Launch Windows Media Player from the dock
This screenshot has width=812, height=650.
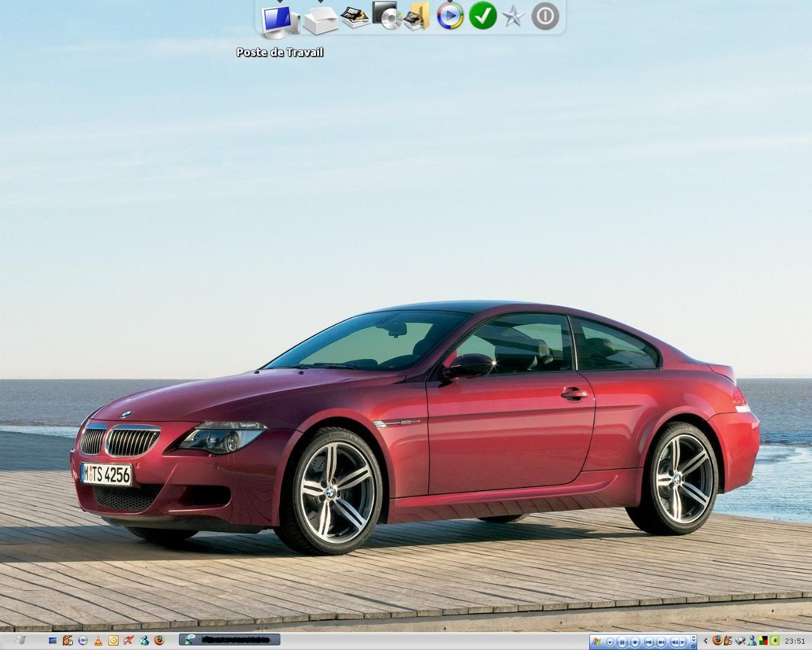pyautogui.click(x=450, y=16)
